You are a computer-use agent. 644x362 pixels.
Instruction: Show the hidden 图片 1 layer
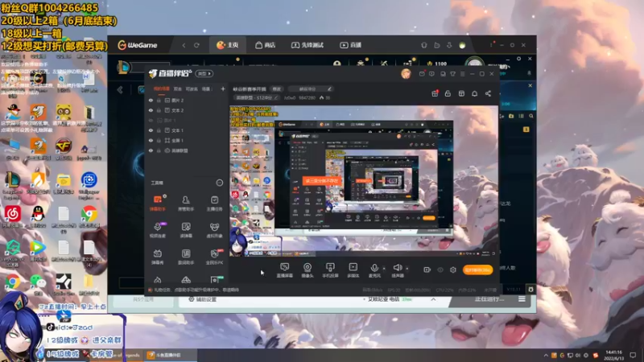(x=151, y=120)
